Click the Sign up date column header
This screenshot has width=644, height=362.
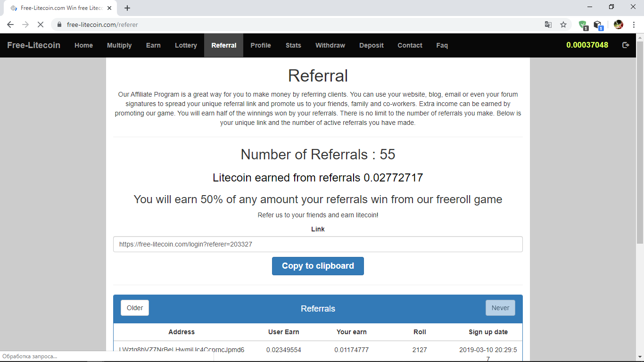pyautogui.click(x=488, y=332)
